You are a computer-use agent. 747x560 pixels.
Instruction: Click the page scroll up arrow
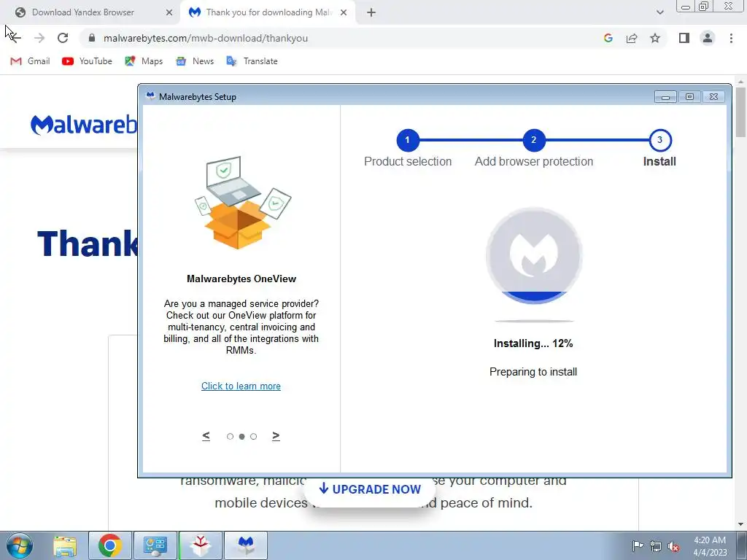point(741,82)
